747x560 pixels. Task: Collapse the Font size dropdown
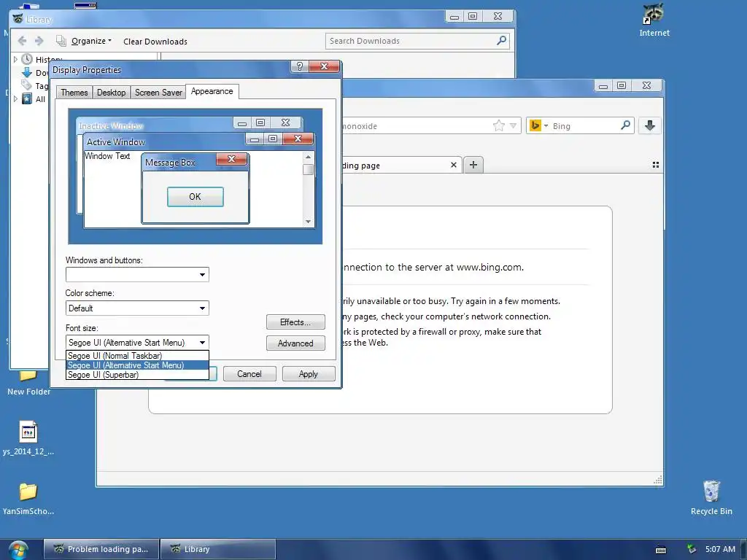pos(202,343)
